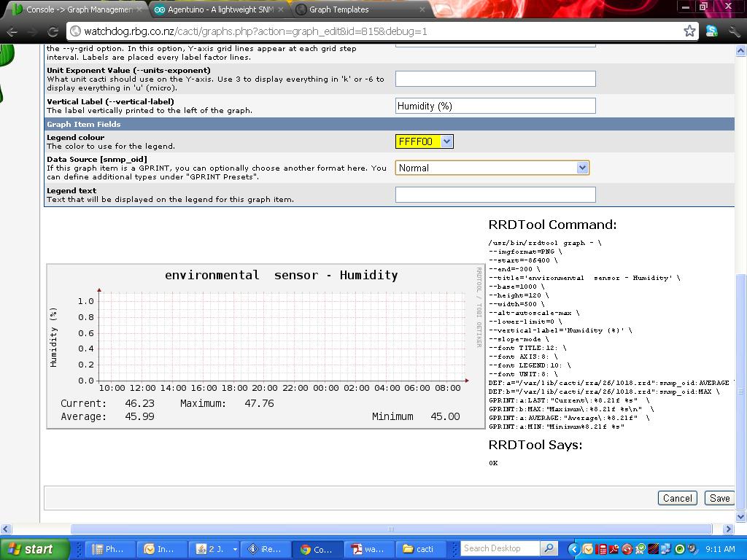747x560 pixels.
Task: Open the Data Source format dropdown showing Normal
Action: pyautogui.click(x=581, y=168)
